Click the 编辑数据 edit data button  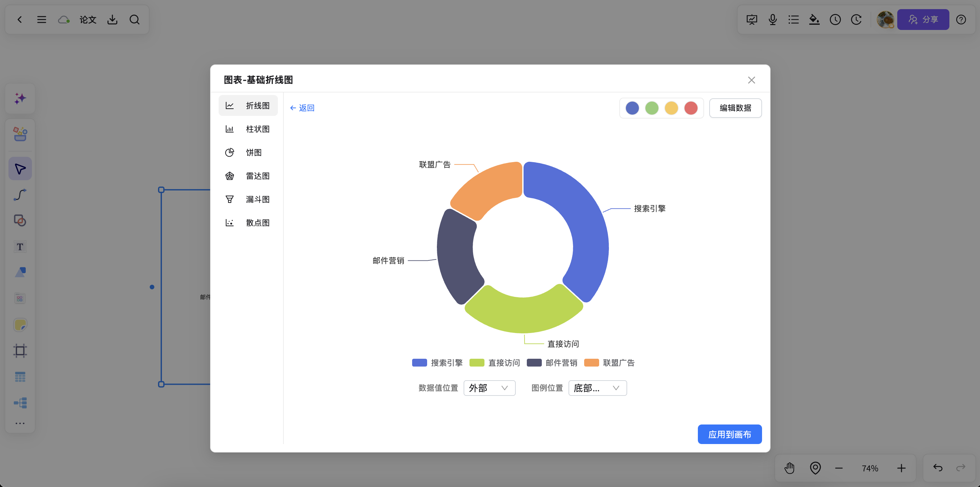click(x=735, y=108)
